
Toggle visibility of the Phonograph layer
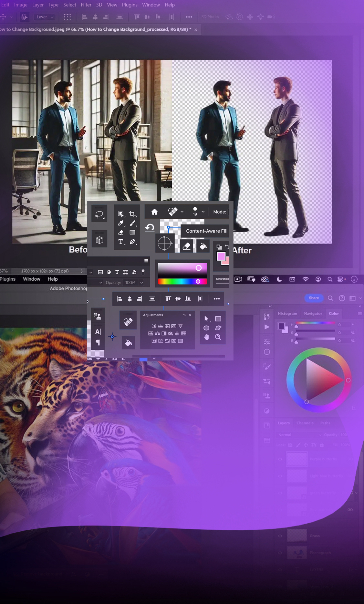point(280,553)
